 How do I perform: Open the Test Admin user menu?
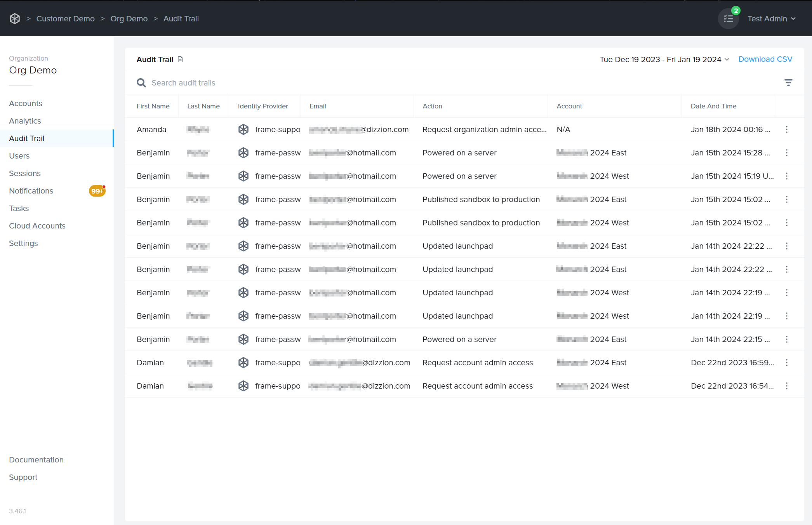tap(771, 19)
